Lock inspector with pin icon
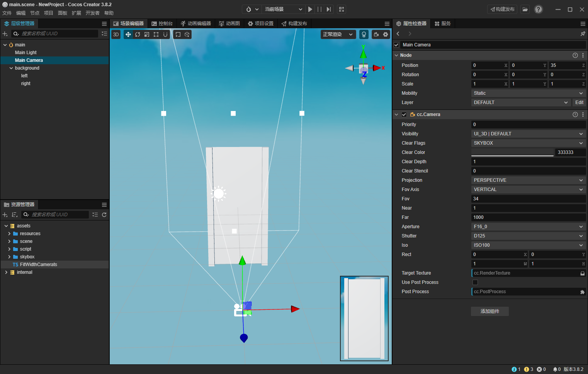This screenshot has width=588, height=374. [583, 34]
